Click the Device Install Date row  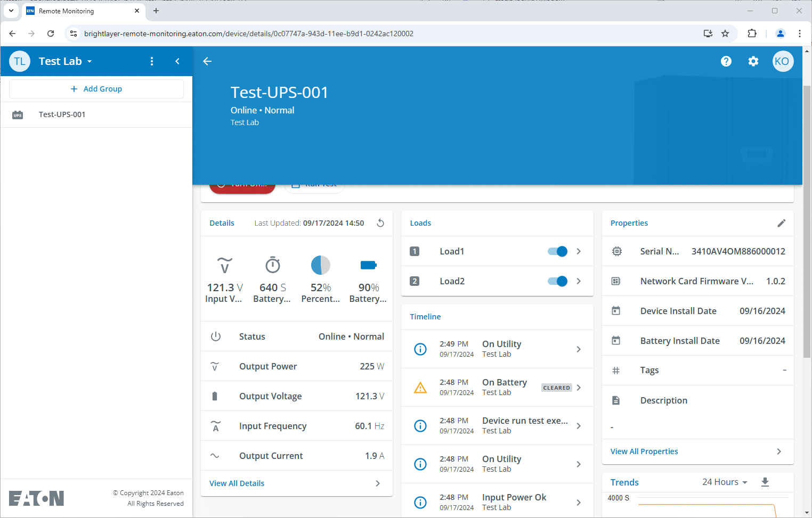(698, 311)
